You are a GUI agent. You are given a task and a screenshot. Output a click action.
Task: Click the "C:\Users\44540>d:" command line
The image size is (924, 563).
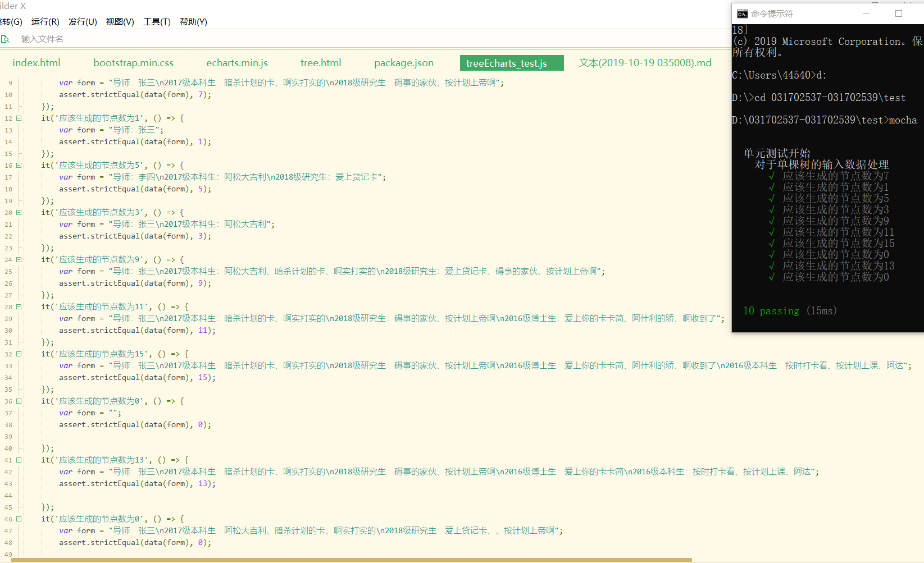779,75
